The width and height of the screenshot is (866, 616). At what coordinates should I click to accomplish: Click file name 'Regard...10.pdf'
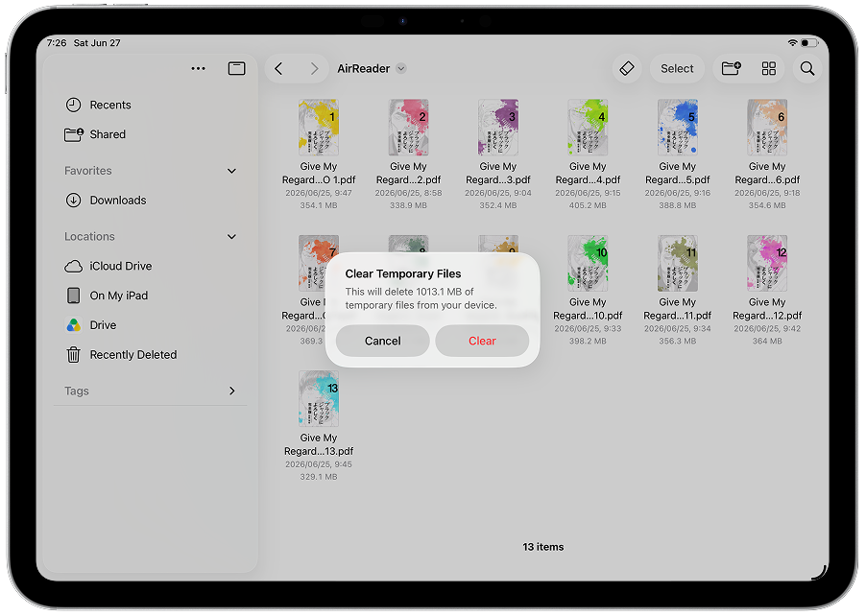pos(588,316)
